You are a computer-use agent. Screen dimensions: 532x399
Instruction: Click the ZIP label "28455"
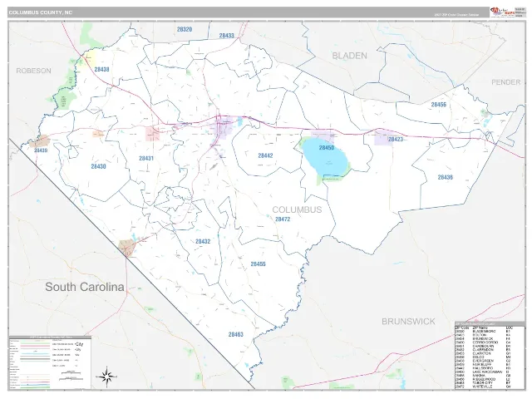coord(259,264)
